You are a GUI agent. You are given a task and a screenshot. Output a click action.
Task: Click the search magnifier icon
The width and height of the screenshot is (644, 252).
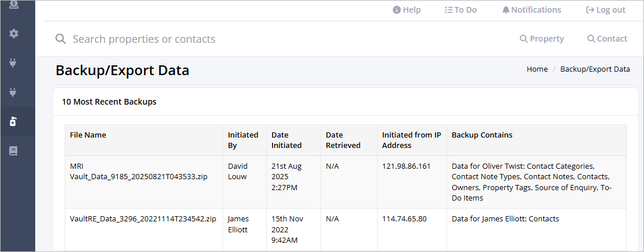(x=61, y=39)
